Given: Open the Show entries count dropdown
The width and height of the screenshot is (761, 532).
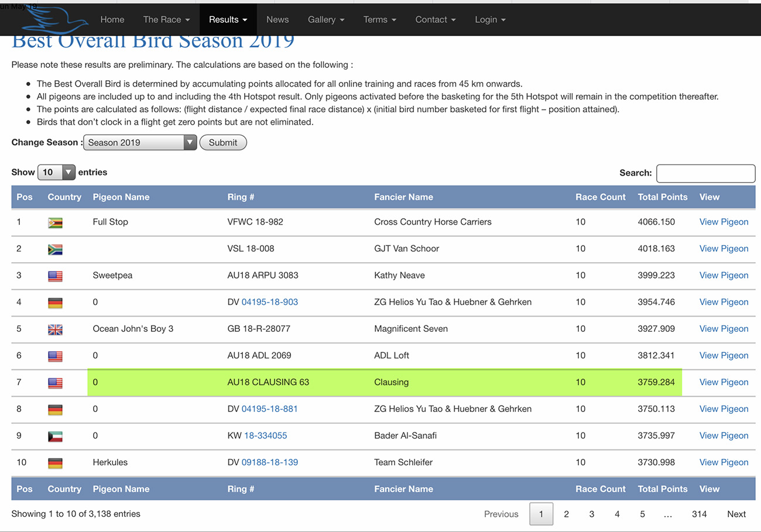Looking at the screenshot, I should pyautogui.click(x=56, y=172).
